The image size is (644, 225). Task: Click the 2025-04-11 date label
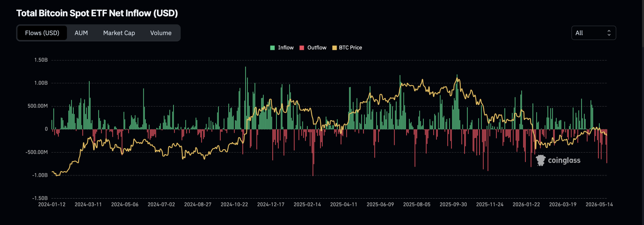click(344, 205)
